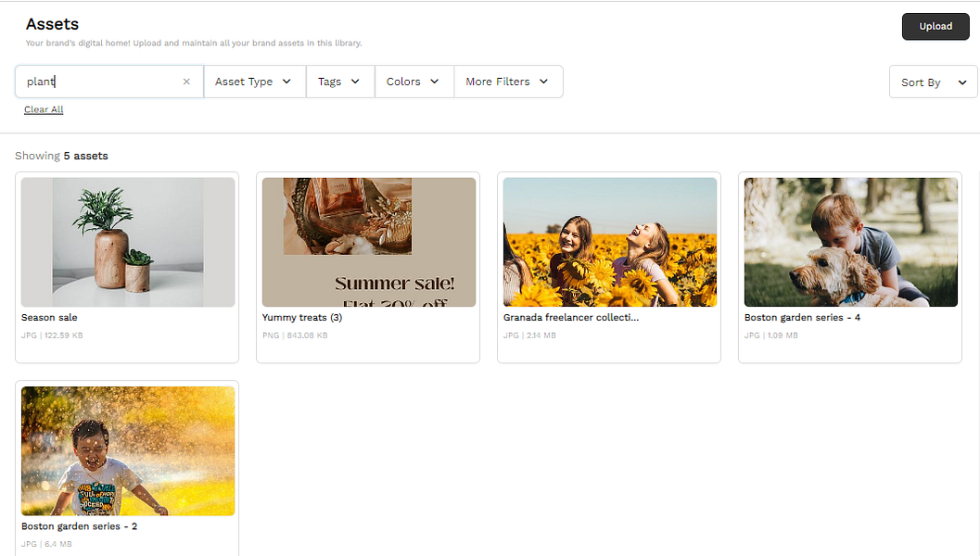Click the Clear All link

tap(44, 109)
